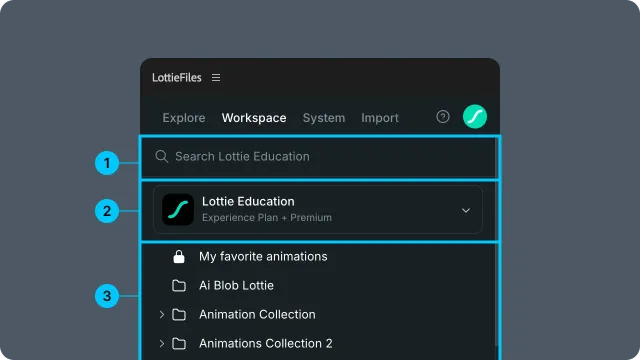Click the Experience Plan + Premium label

(267, 218)
